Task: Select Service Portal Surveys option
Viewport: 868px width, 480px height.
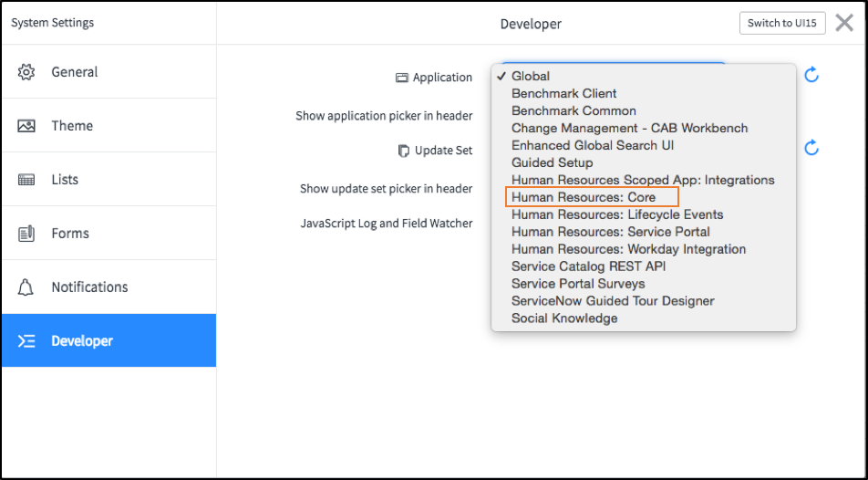Action: click(644, 283)
